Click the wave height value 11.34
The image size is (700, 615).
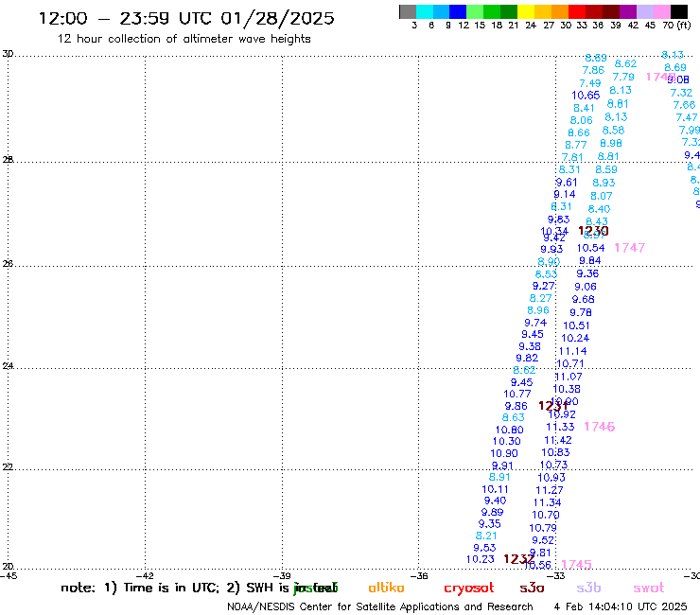click(x=548, y=502)
